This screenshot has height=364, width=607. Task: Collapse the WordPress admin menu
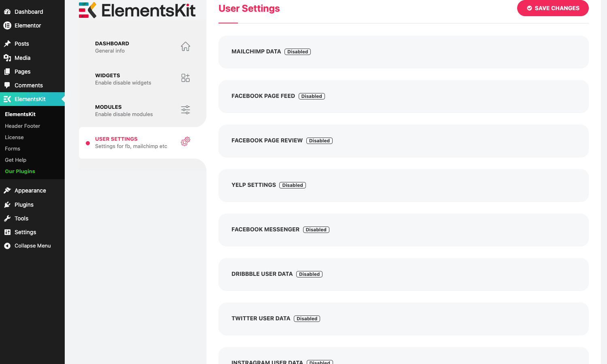pos(32,246)
